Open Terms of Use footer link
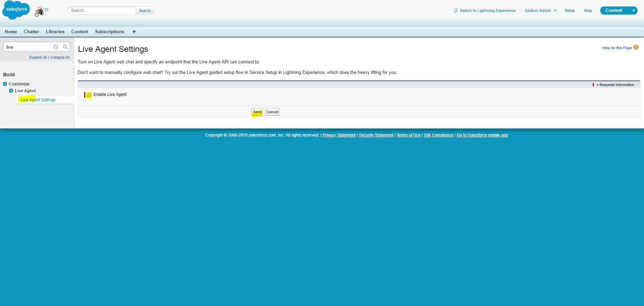This screenshot has height=306, width=644. pyautogui.click(x=409, y=135)
